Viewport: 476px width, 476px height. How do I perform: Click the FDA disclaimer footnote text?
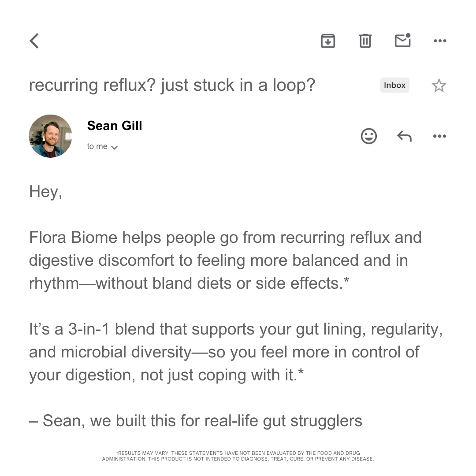[238, 456]
